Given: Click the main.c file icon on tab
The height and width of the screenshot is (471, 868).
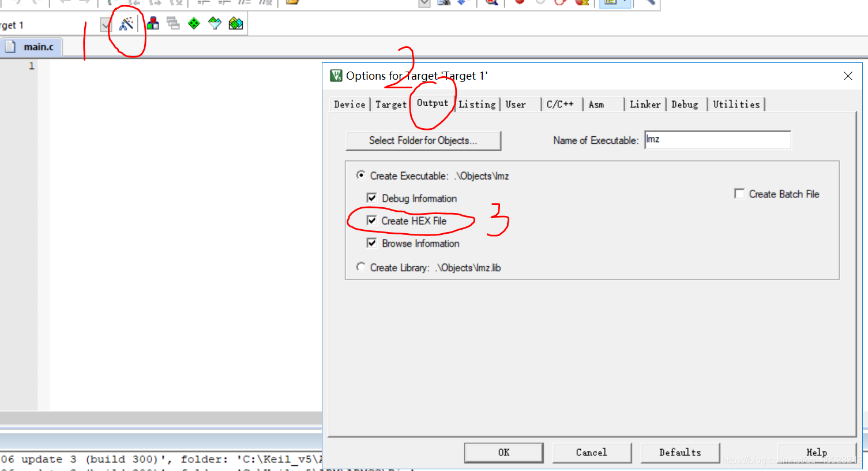Looking at the screenshot, I should tap(10, 47).
